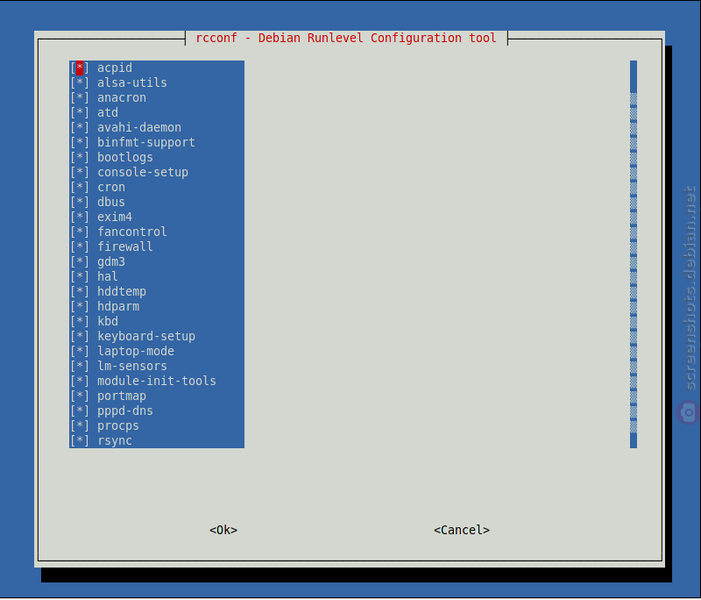
Task: Select the keyboard-setup label
Action: [146, 337]
